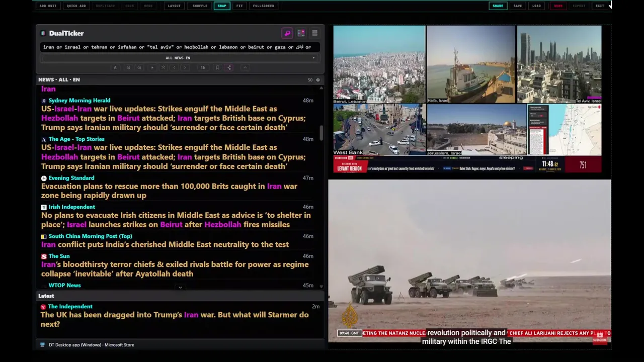644x362 pixels.
Task: Click the news list scroll-up arrow
Action: [x=321, y=88]
